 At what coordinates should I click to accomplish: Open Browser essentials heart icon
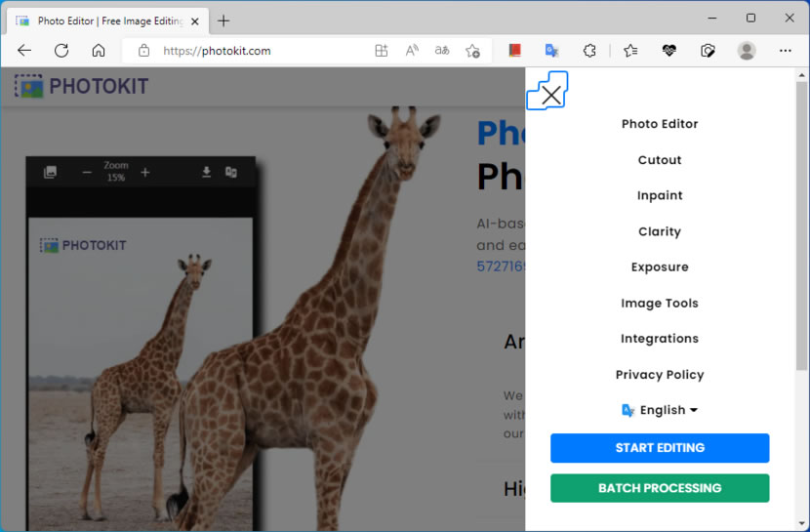coord(668,50)
